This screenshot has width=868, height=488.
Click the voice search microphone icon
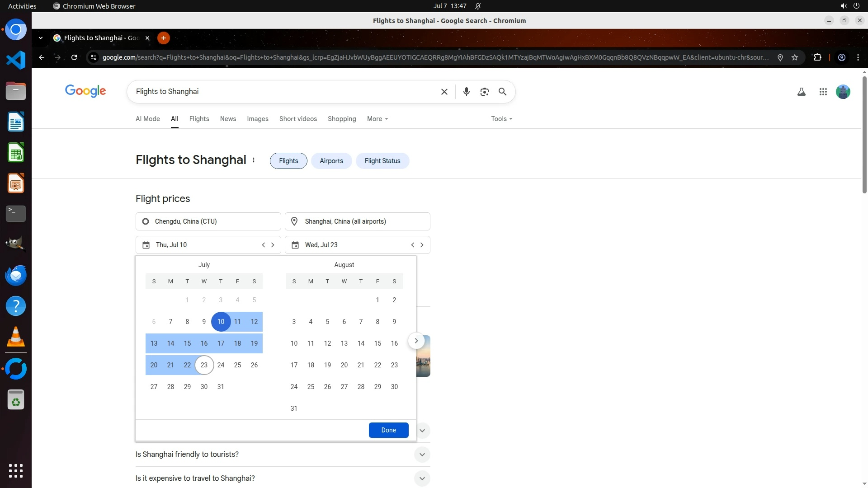(467, 92)
